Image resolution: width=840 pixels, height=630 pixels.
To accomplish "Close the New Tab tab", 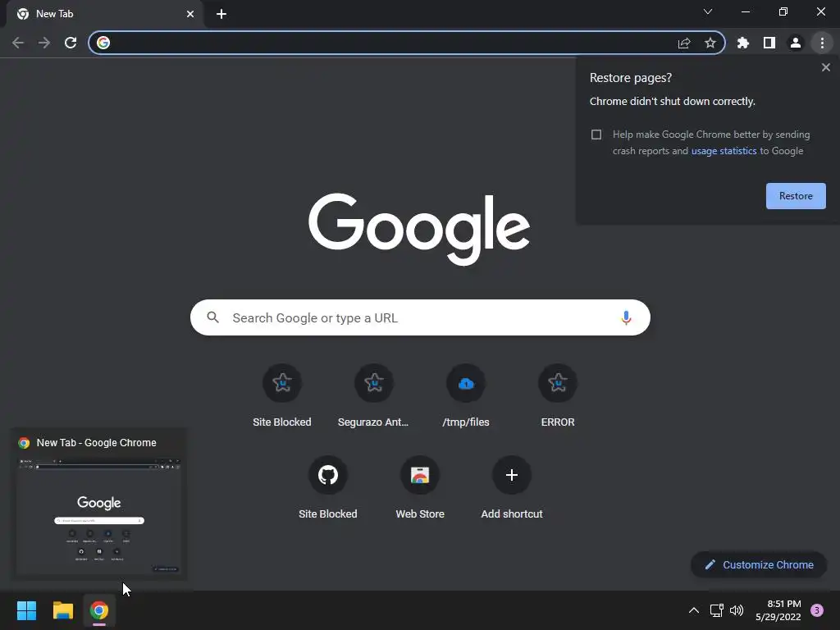I will pyautogui.click(x=190, y=14).
